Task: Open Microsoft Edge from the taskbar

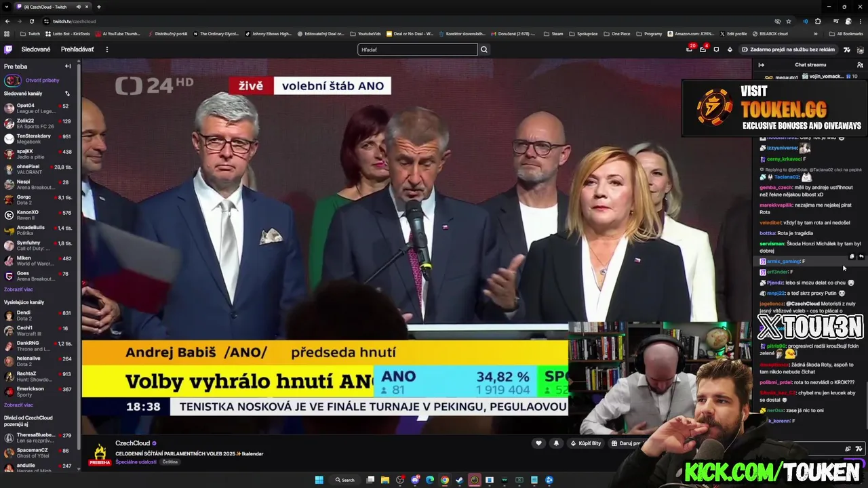Action: coord(430,480)
